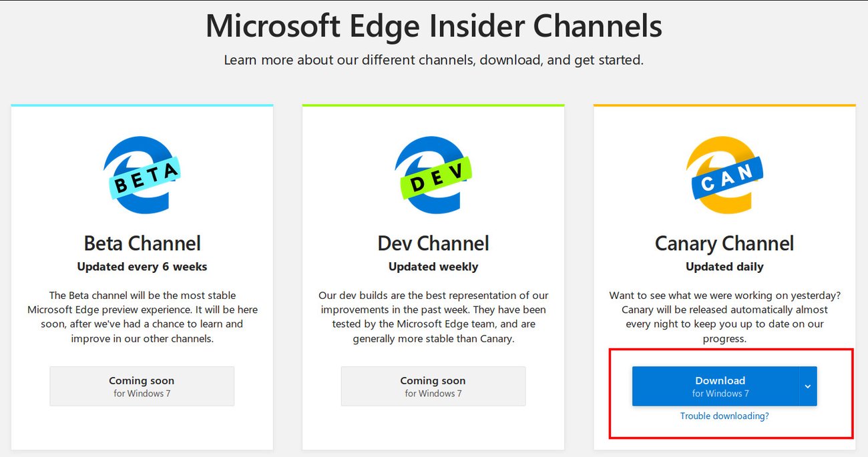Image resolution: width=868 pixels, height=457 pixels.
Task: Click Coming soon under Beta Channel
Action: [x=142, y=386]
